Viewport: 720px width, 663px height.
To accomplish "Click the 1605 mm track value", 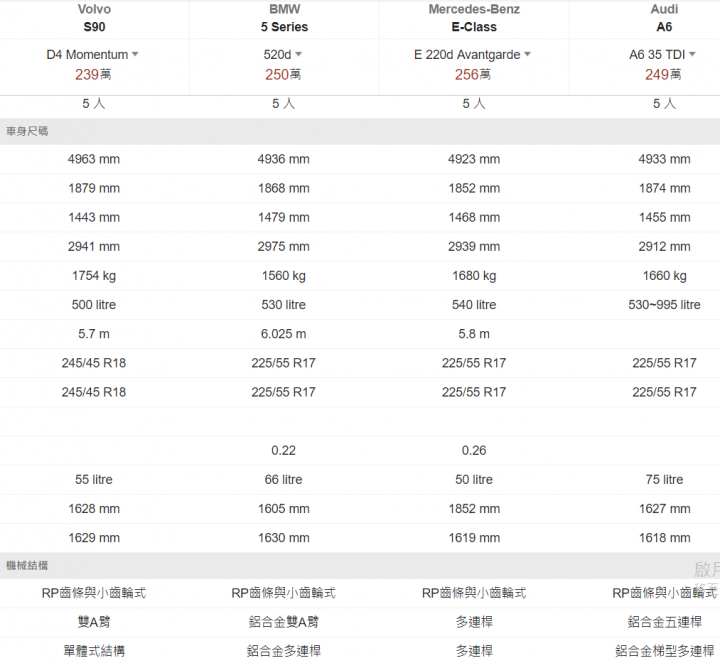I will tap(283, 509).
